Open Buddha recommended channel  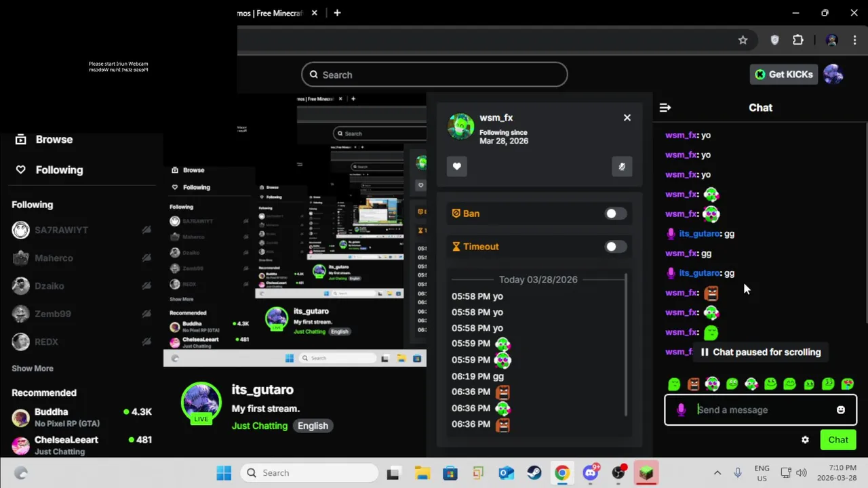coord(81,417)
